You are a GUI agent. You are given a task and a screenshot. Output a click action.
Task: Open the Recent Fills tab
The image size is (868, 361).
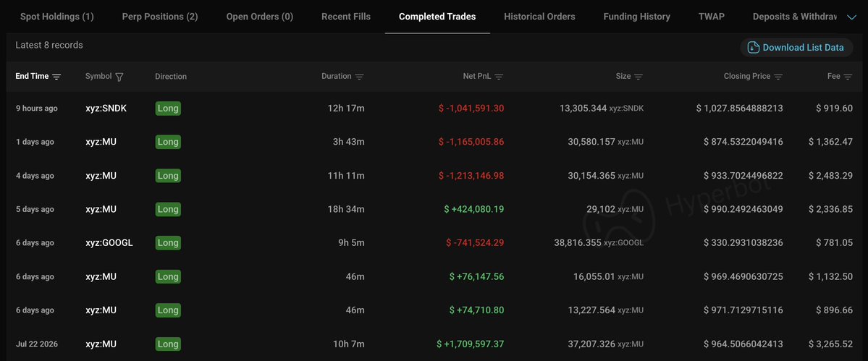[346, 17]
